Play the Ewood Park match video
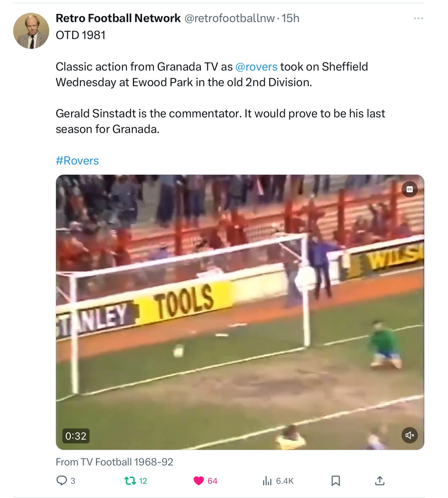 [240, 312]
